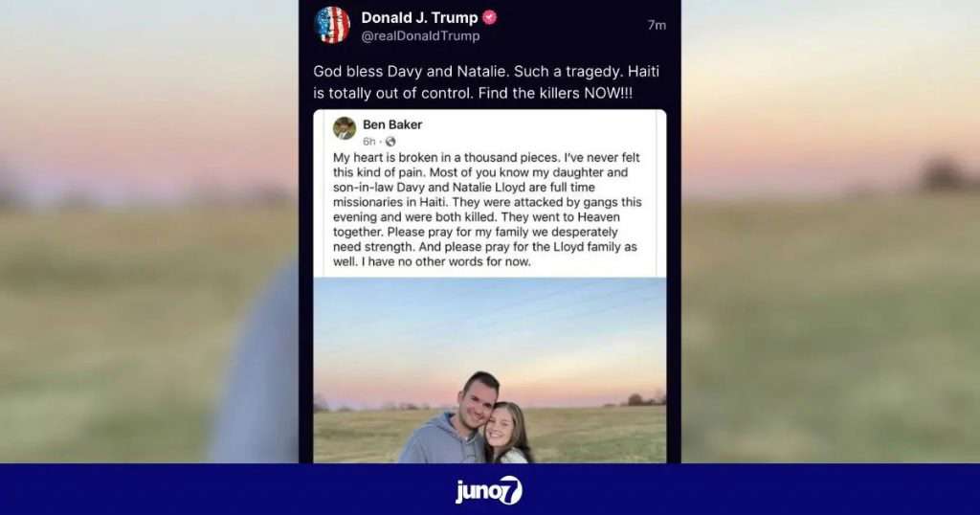Click the red verified badge beside Trump's name
Screen dimensions: 980x515
[x=489, y=18]
